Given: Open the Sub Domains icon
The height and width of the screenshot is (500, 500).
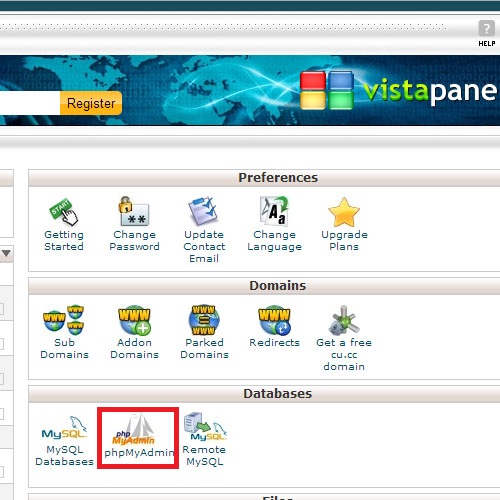Looking at the screenshot, I should pos(64,320).
